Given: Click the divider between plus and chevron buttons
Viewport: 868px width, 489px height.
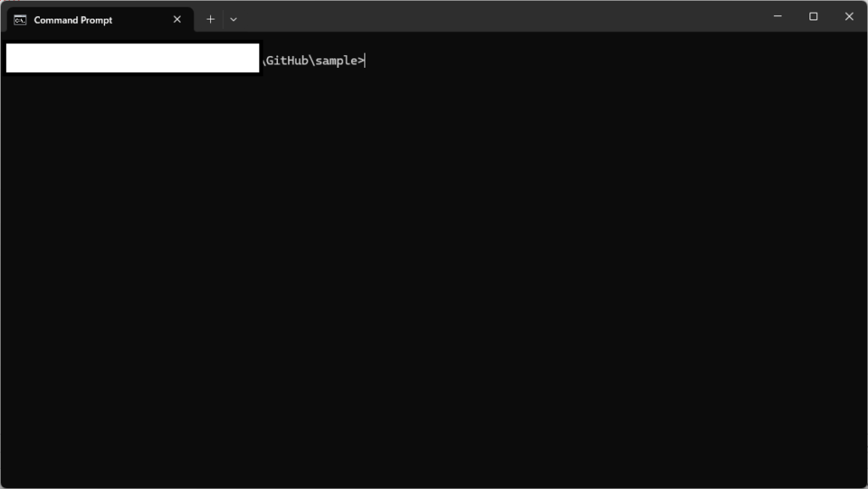Looking at the screenshot, I should (222, 19).
